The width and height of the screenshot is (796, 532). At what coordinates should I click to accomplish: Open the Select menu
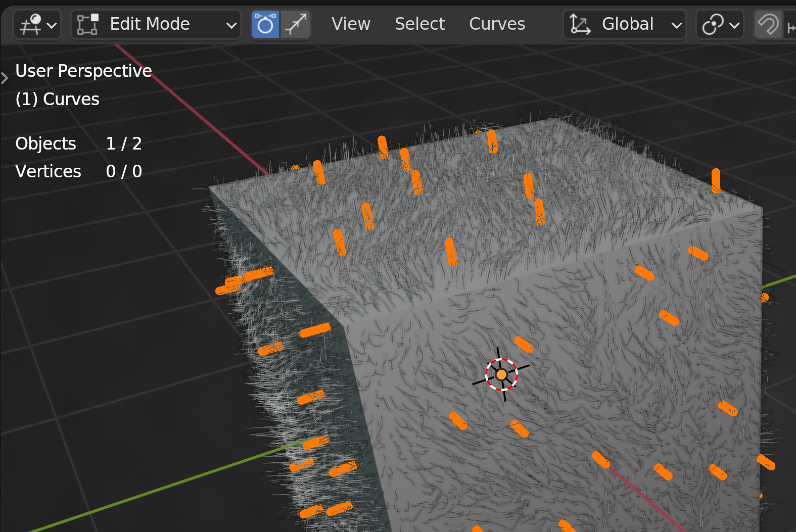(x=419, y=24)
